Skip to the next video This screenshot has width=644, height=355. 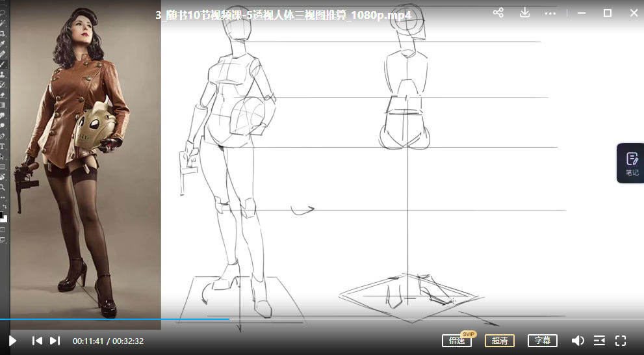[x=55, y=340]
